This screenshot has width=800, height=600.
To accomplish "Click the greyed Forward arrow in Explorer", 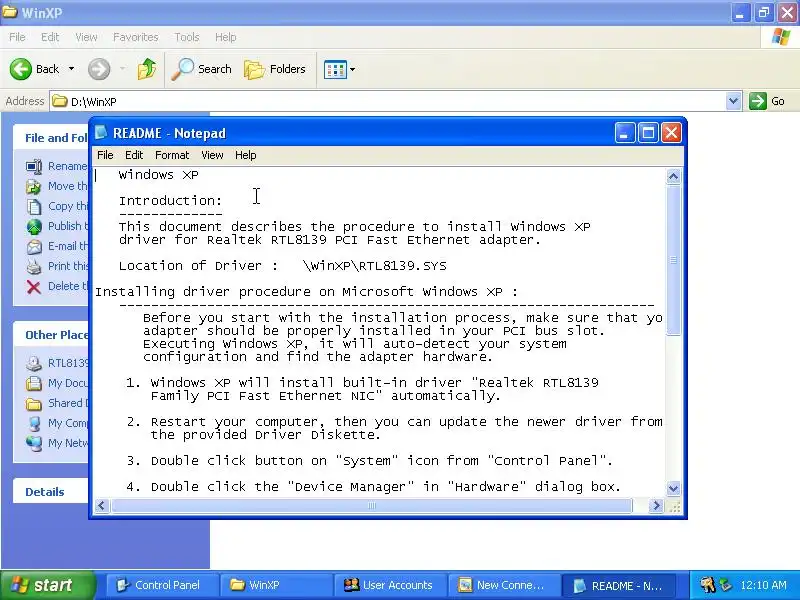I will pos(99,69).
